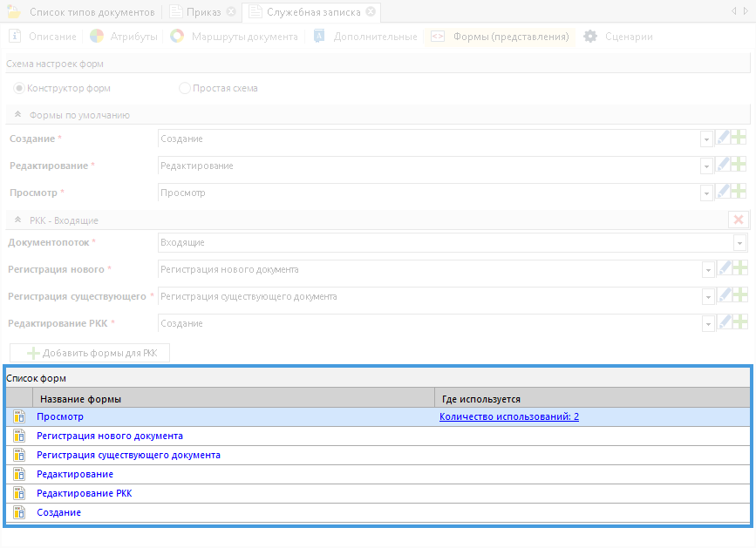The height and width of the screenshot is (548, 756).
Task: Collapse the Формы по умолчанию section
Action: click(x=17, y=115)
